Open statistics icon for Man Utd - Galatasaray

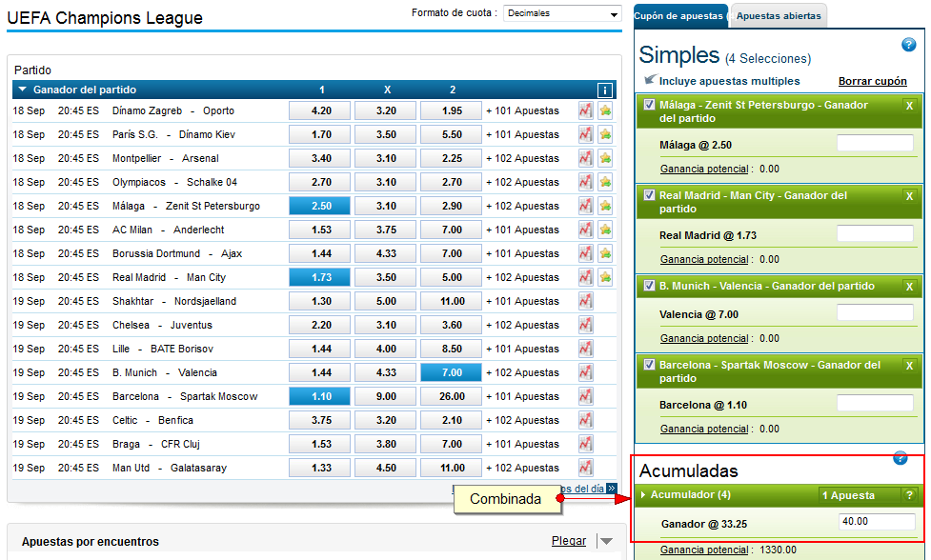click(585, 468)
